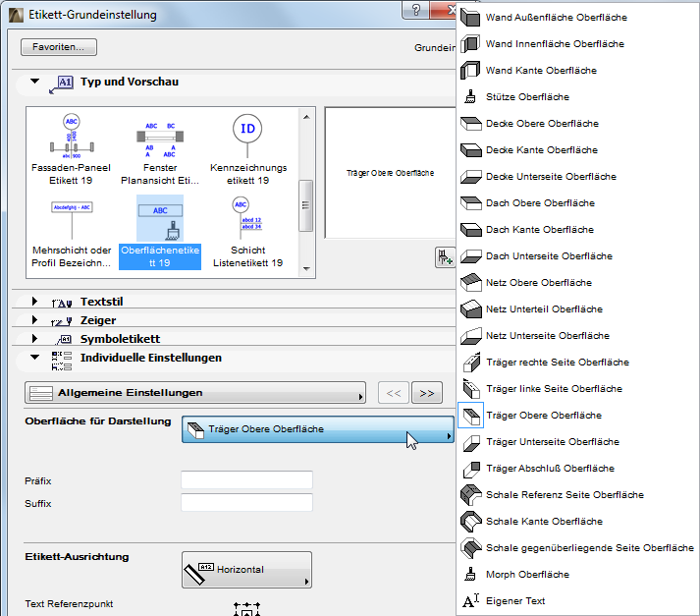This screenshot has width=700, height=616.
Task: Go to the next settings page
Action: point(427,393)
